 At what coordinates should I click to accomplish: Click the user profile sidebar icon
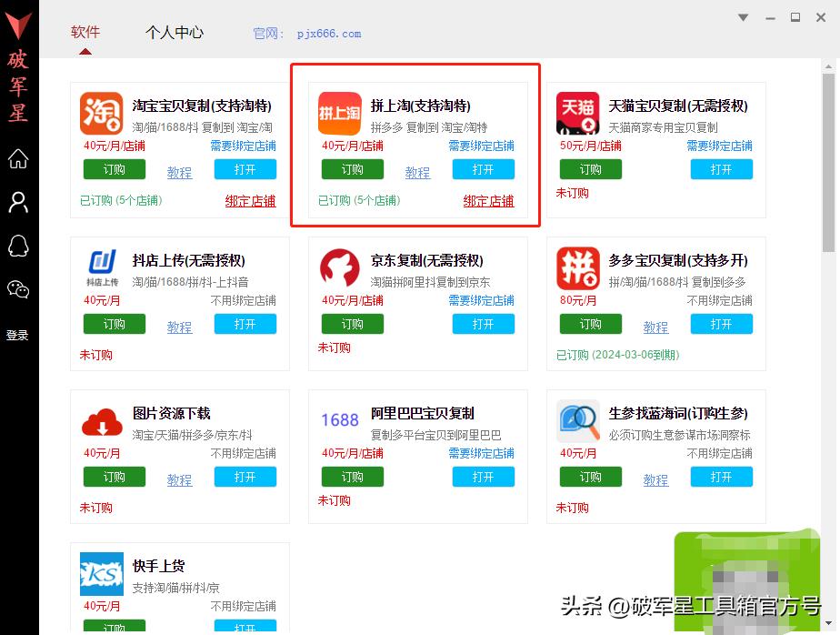[18, 202]
